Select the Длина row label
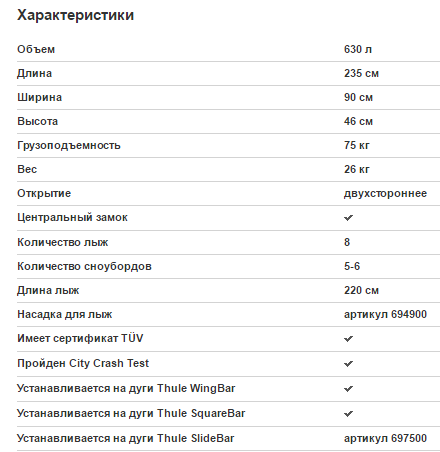 pyautogui.click(x=35, y=74)
